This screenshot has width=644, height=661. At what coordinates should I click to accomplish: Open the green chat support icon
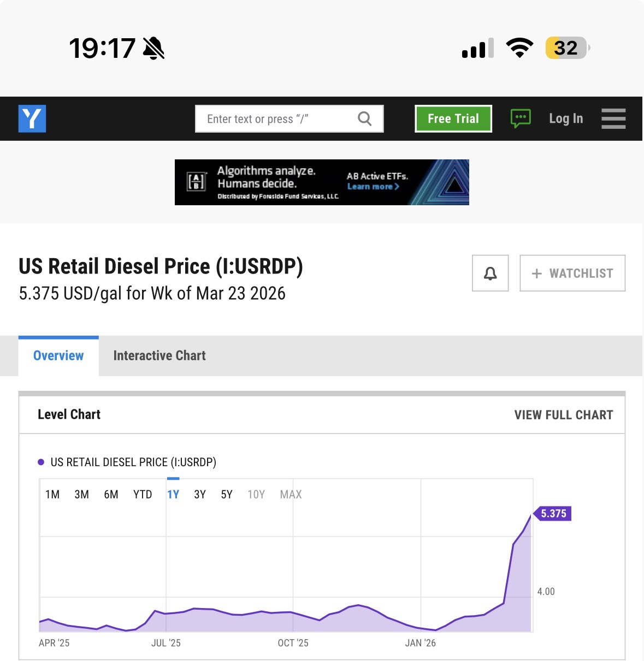(x=521, y=118)
